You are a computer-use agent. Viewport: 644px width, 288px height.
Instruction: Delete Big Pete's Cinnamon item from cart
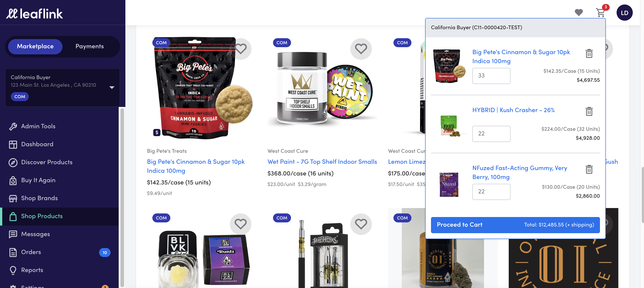[589, 53]
